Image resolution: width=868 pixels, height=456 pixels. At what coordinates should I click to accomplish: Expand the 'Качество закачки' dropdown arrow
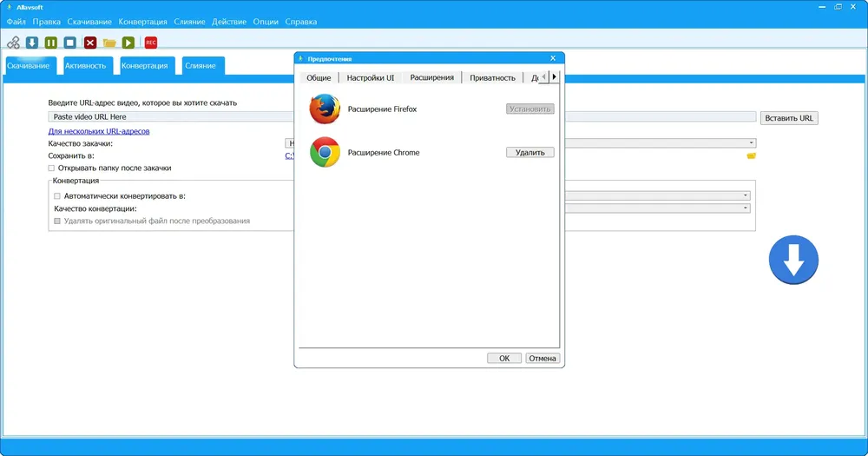751,143
